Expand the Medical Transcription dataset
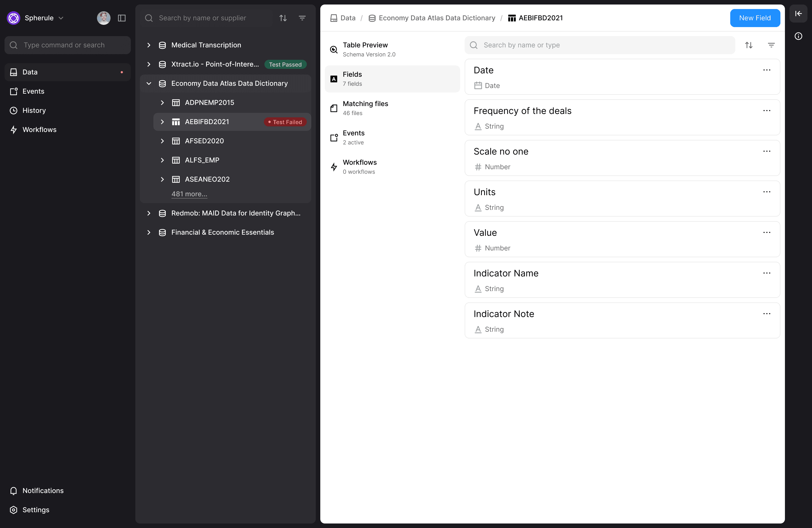 pyautogui.click(x=149, y=45)
